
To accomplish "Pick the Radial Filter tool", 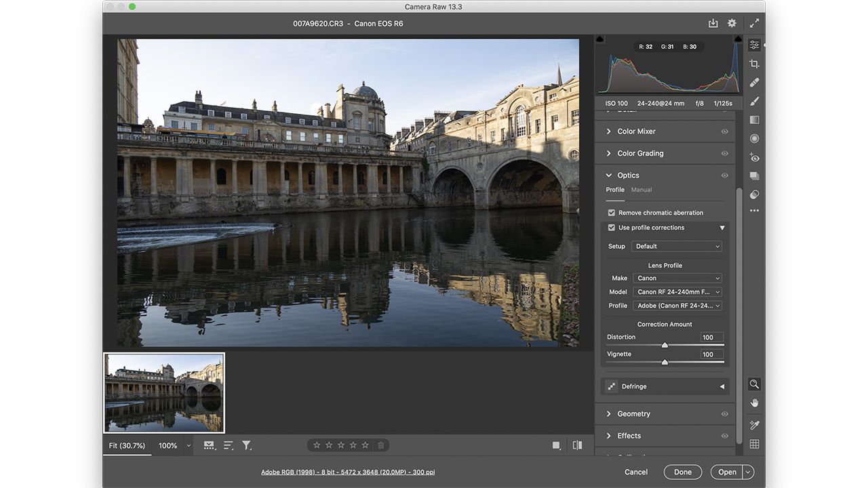I will point(754,138).
